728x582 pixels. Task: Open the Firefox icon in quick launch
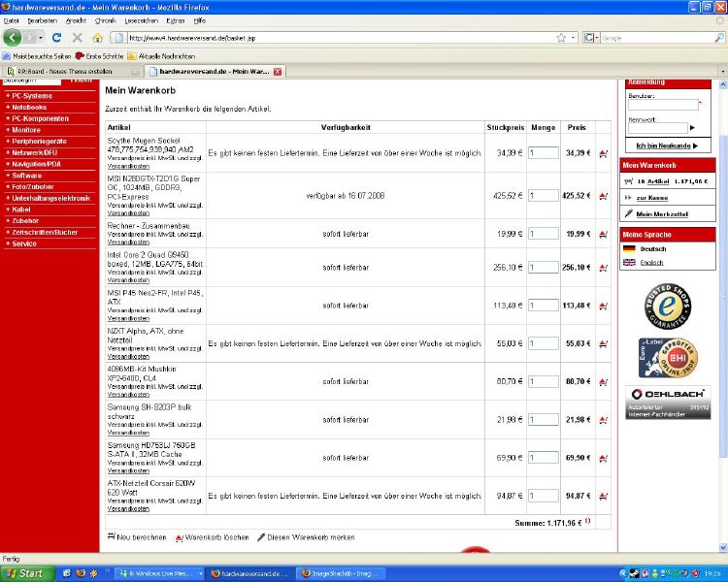pyautogui.click(x=81, y=573)
